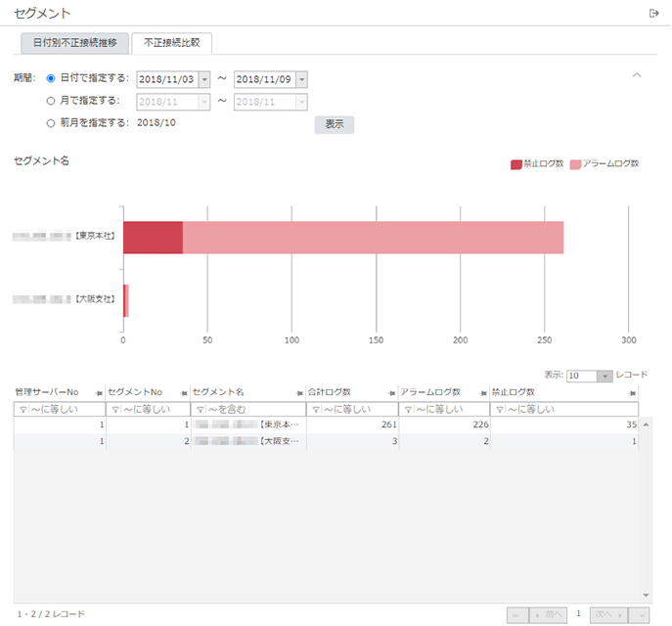Click the filter icon under セグメント名 column
672x626 pixels.
pyautogui.click(x=200, y=410)
